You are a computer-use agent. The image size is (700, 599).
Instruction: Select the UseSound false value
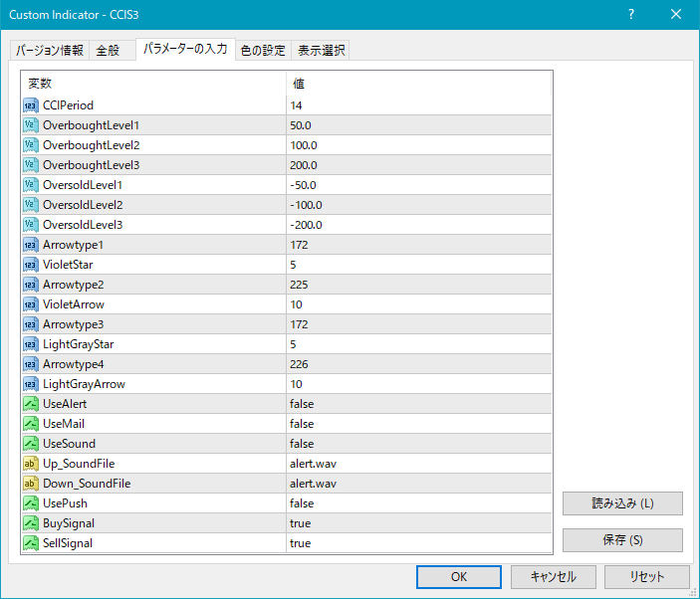302,444
